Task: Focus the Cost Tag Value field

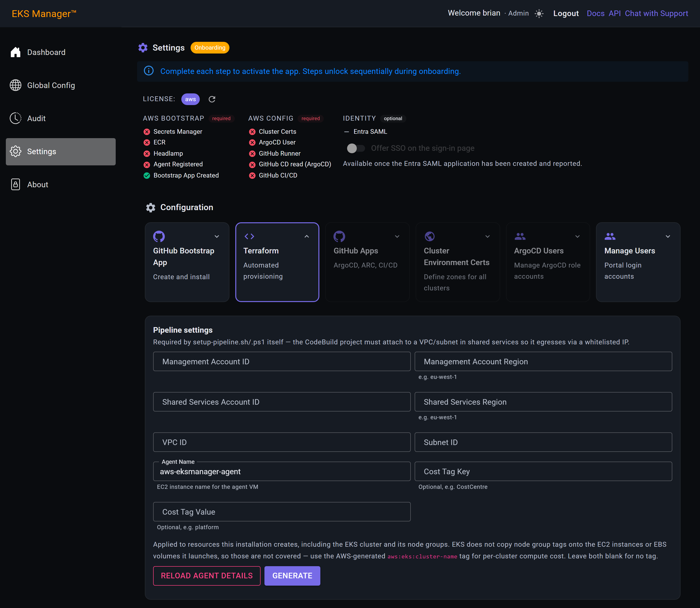Action: [281, 512]
